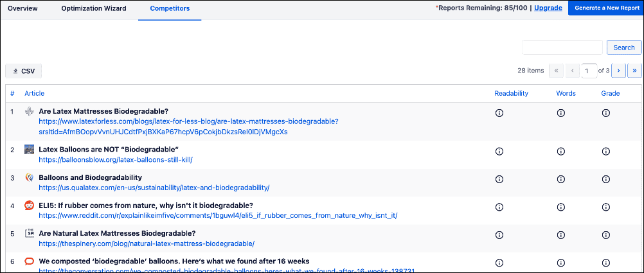644x273 pixels.
Task: Click title 'Latex Balloons are NOT Biodegradable'
Action: point(110,149)
